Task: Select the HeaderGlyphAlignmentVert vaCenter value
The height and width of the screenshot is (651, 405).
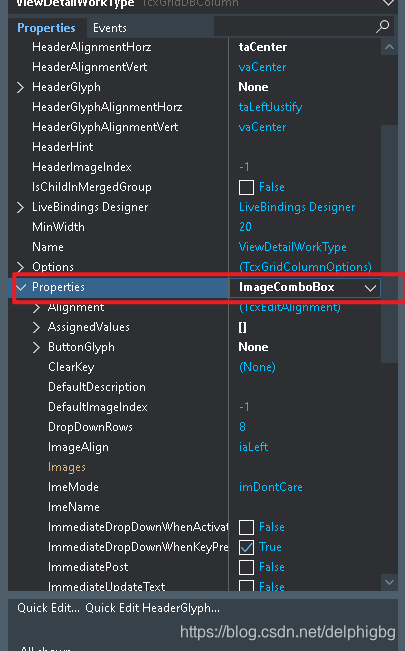Action: [x=263, y=127]
